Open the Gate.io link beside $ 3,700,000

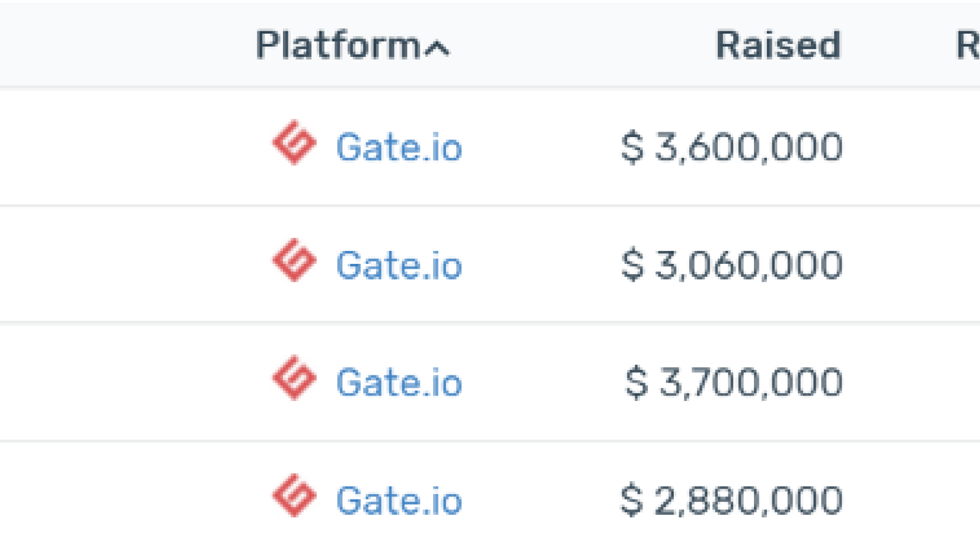click(x=399, y=383)
